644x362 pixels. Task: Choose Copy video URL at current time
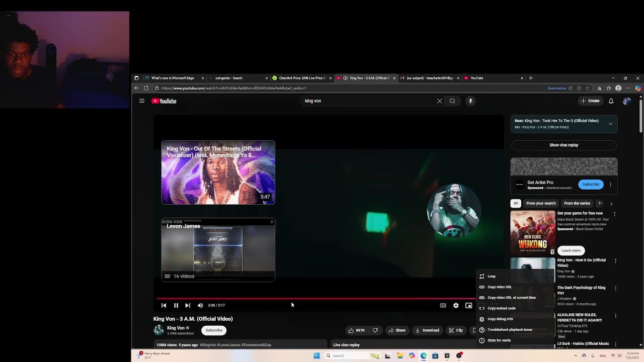(515, 298)
